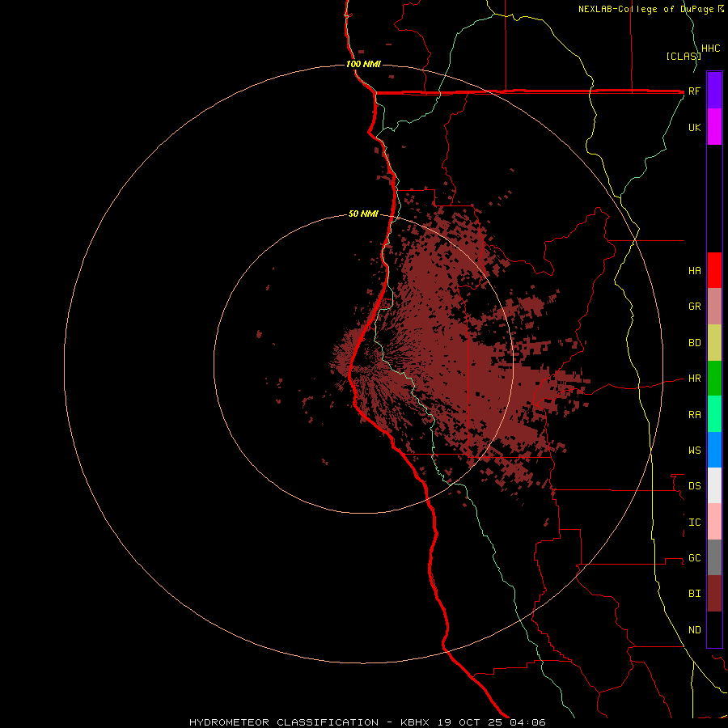The height and width of the screenshot is (728, 728).
Task: Click the HR legend label
Action: 694,379
